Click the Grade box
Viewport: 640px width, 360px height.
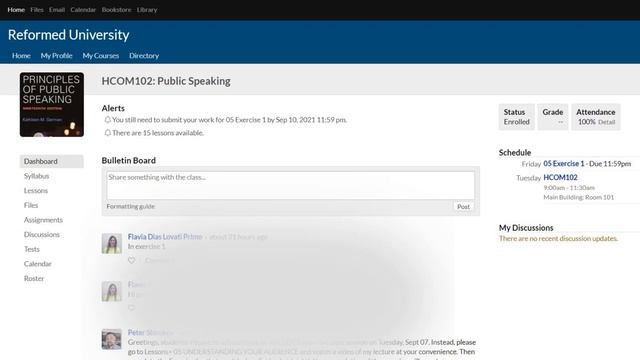(553, 117)
